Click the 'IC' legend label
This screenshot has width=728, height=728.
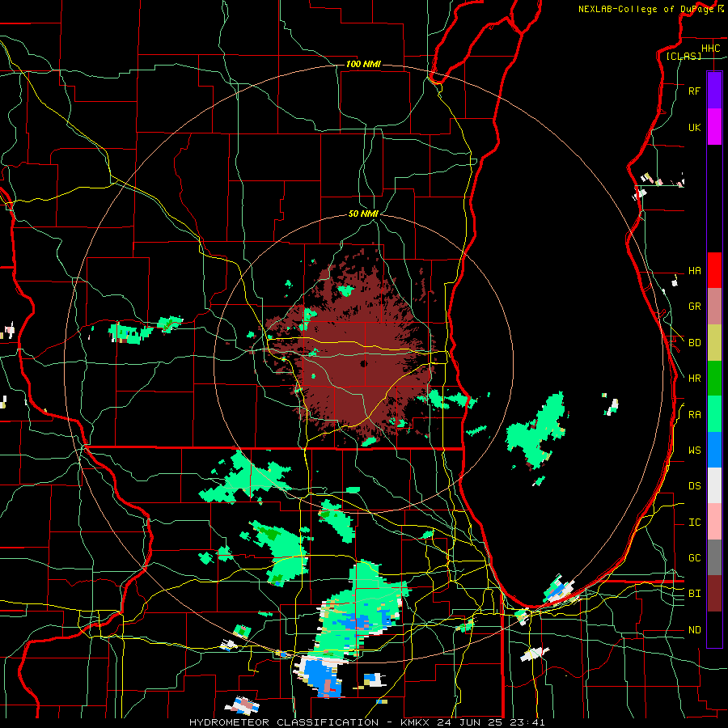point(694,523)
